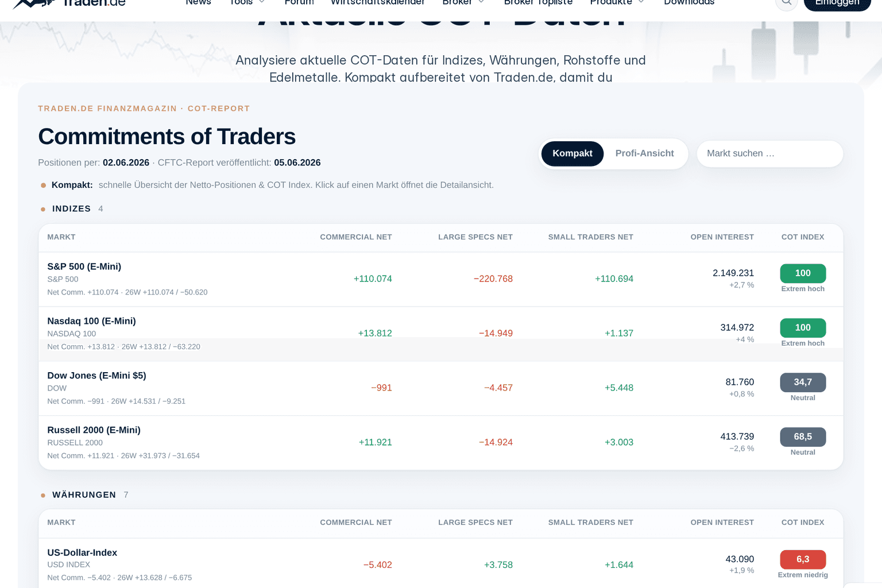
Task: Open the Dow Jones (E-Mini $5) row
Action: click(x=441, y=389)
